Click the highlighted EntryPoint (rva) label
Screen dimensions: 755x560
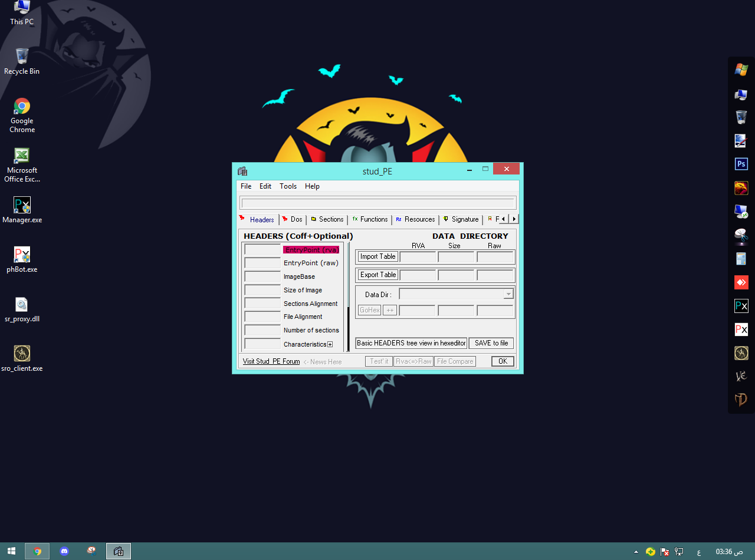coord(311,250)
